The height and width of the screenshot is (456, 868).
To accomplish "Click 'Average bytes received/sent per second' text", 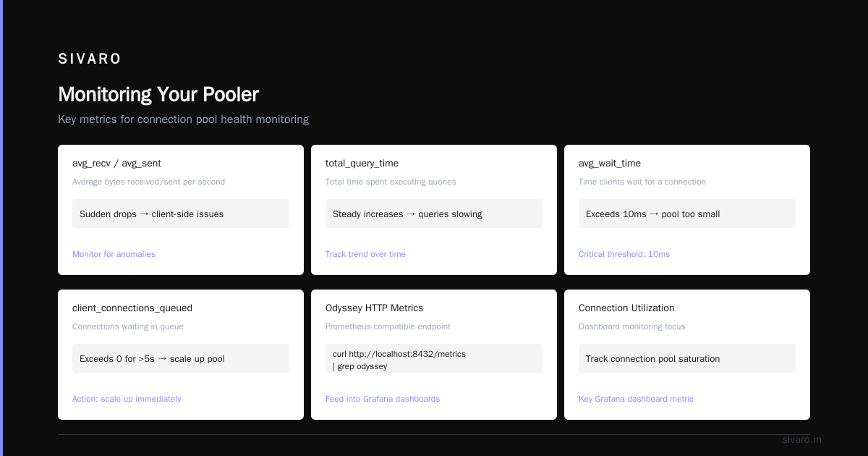I will coord(148,182).
